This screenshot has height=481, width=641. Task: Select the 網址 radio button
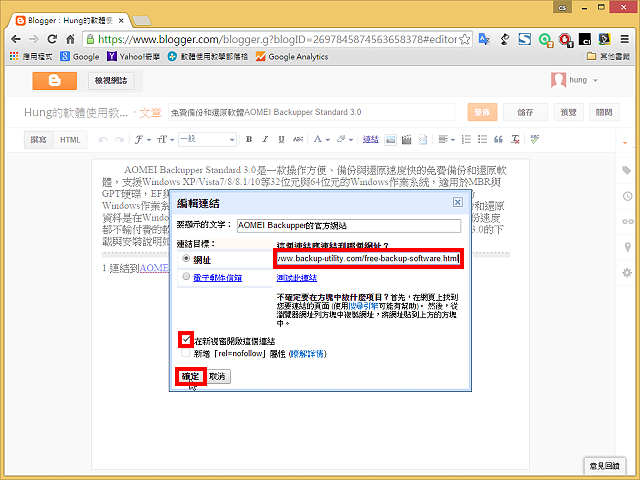[186, 259]
